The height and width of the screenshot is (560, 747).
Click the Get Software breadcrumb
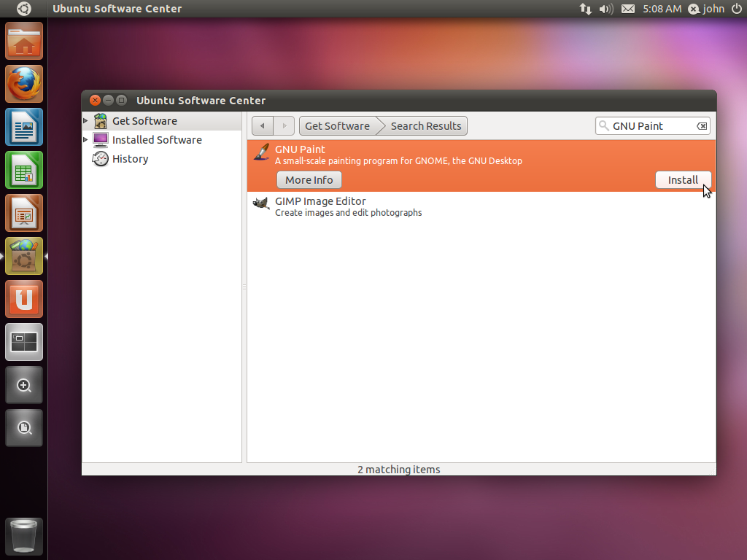pyautogui.click(x=338, y=125)
